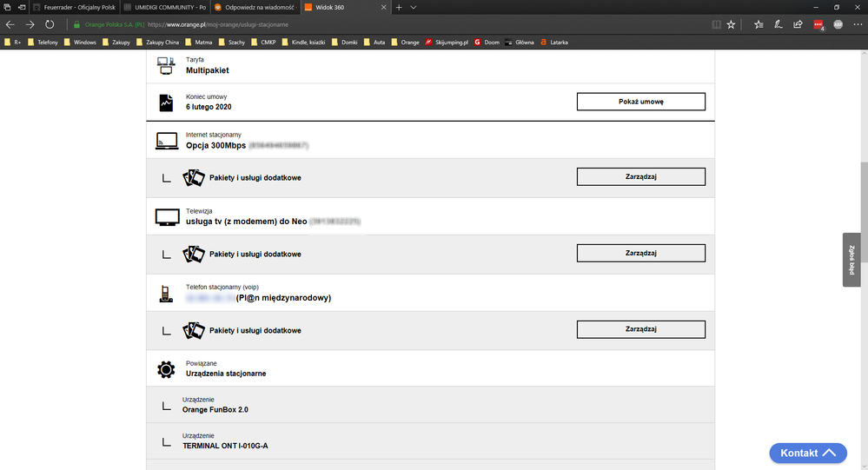This screenshot has height=470, width=868.
Task: Open the Powiązane gear icon
Action: 166,369
